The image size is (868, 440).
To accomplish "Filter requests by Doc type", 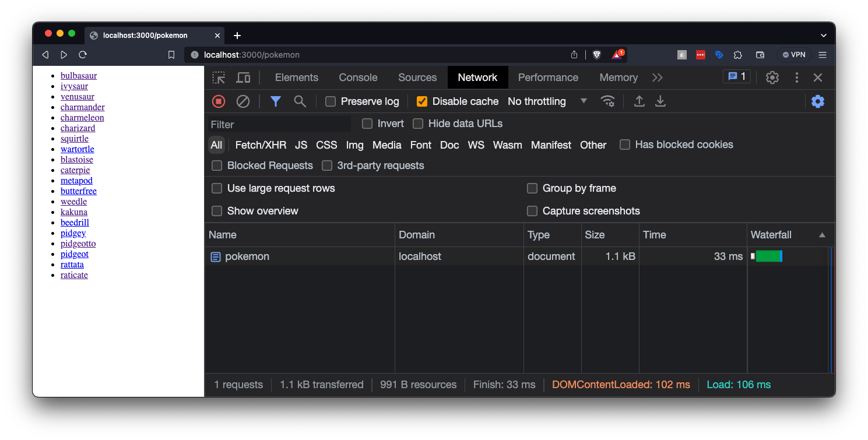I will coord(449,145).
